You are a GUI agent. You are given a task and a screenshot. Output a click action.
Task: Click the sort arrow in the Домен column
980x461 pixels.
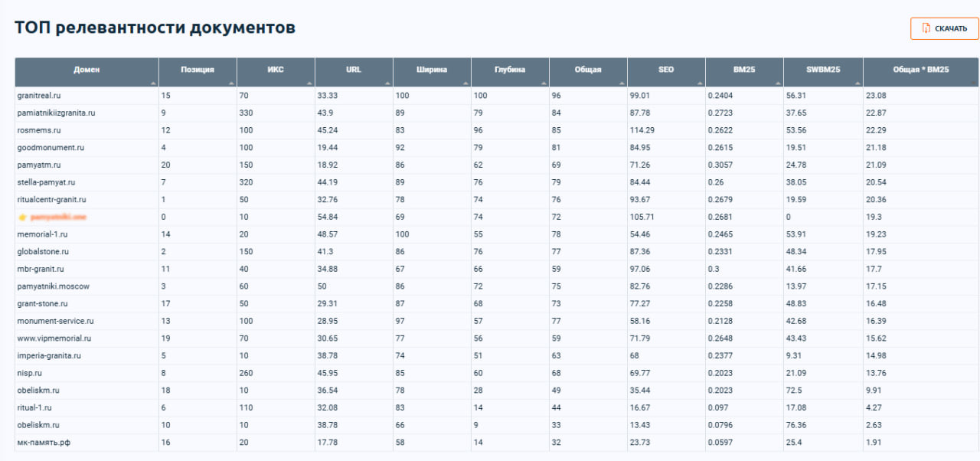[153, 82]
